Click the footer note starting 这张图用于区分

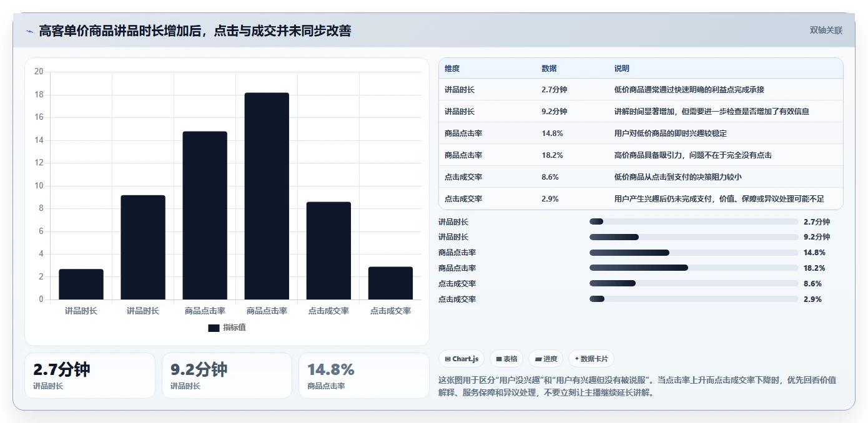click(x=638, y=386)
